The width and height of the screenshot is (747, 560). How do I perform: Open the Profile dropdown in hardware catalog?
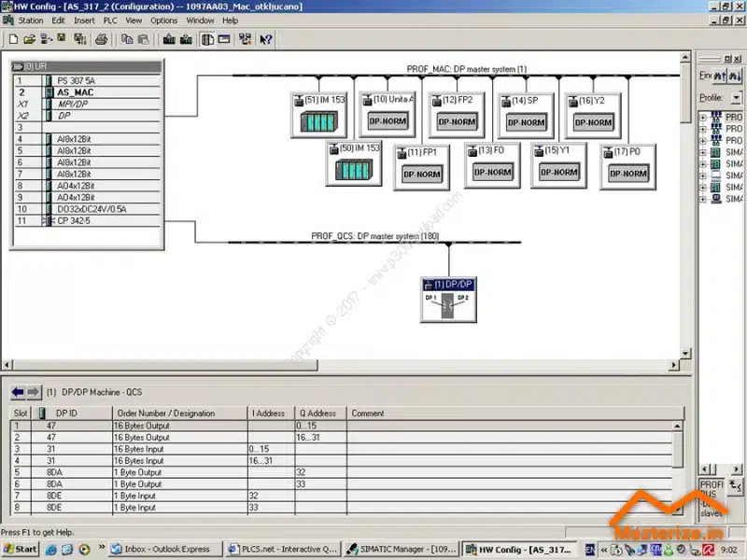737,97
